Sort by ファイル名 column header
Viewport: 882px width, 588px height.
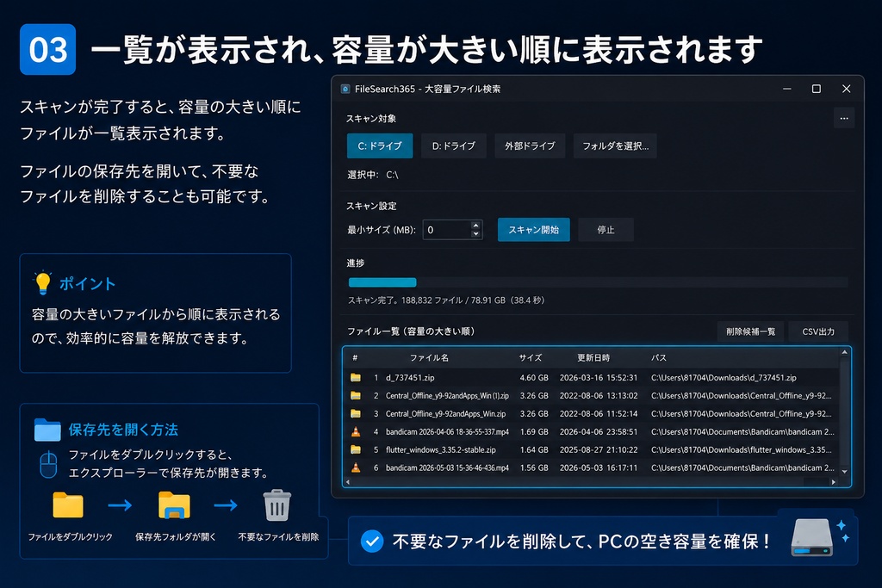429,357
